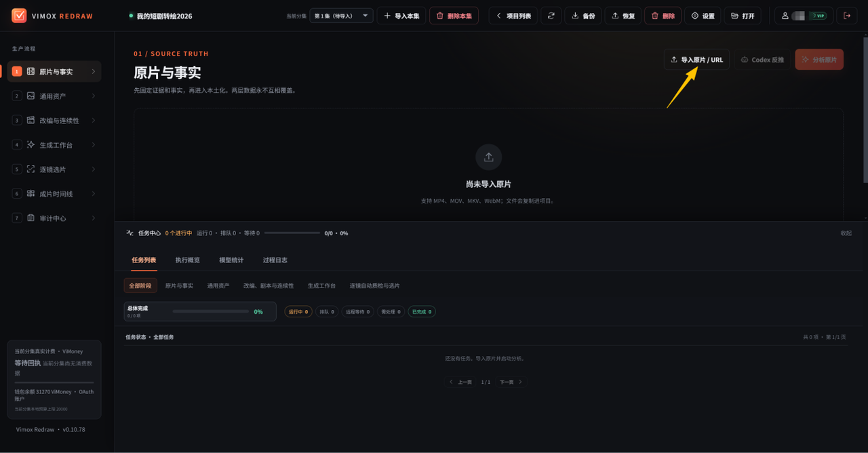Select 改编、剧本与连续性 stage filter
This screenshot has width=868, height=453.
click(269, 285)
